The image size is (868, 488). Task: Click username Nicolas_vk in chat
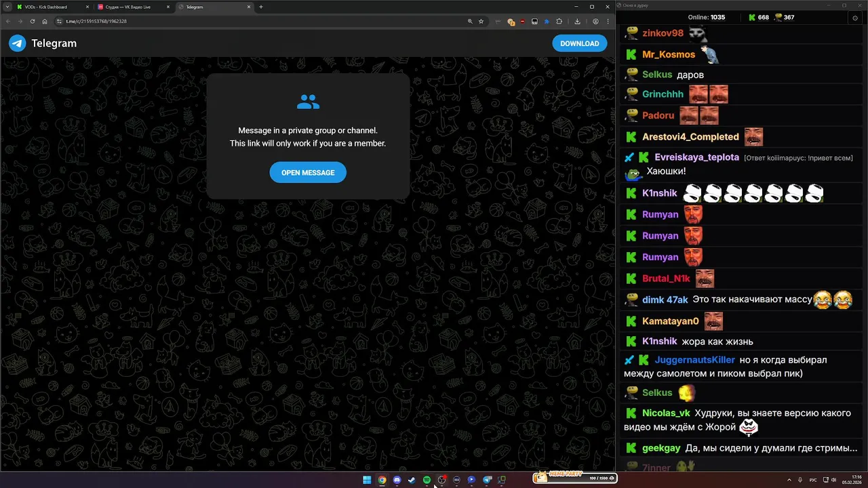coord(666,413)
